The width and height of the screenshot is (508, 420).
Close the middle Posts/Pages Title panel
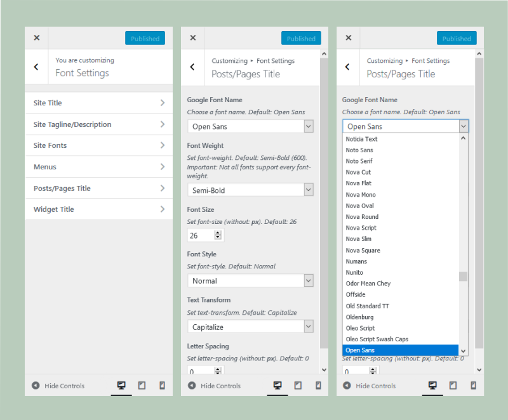pos(193,38)
